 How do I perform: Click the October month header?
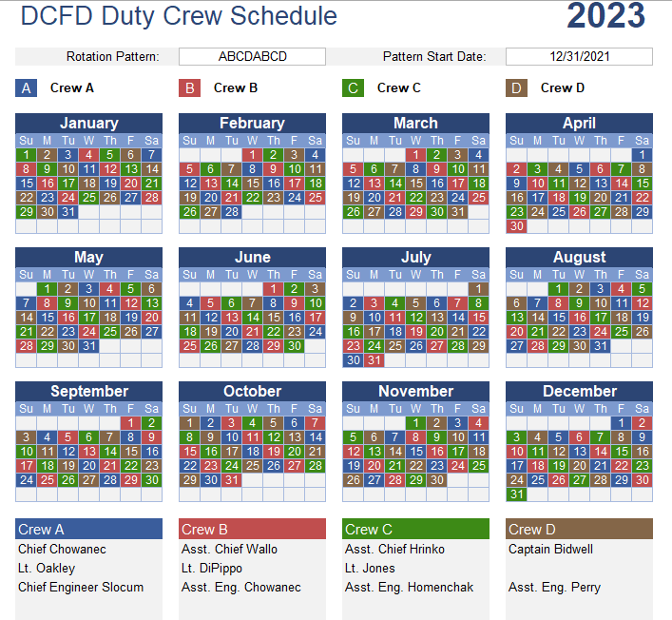coord(252,391)
